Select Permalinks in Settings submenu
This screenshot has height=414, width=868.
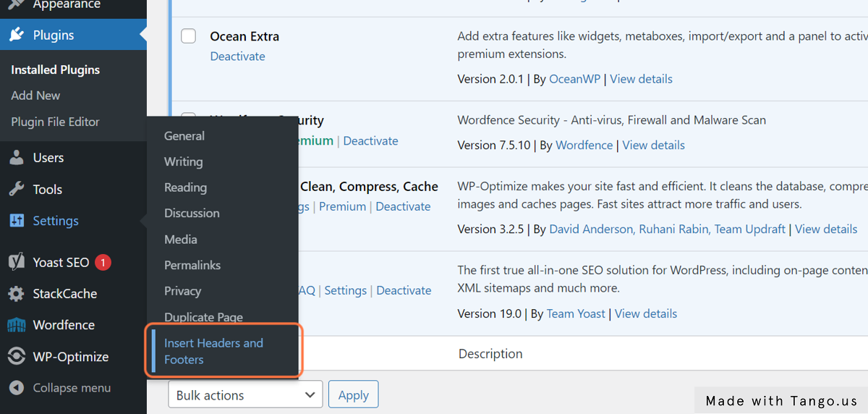192,265
